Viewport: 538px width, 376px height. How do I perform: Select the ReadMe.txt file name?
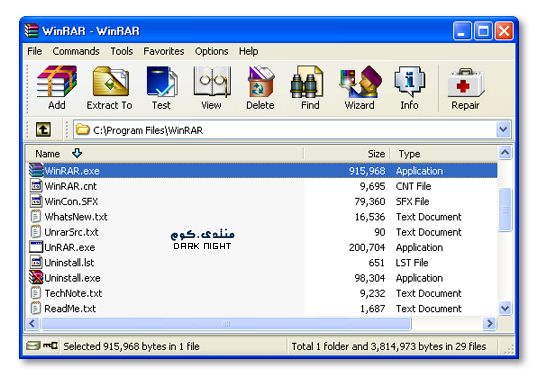pos(70,308)
